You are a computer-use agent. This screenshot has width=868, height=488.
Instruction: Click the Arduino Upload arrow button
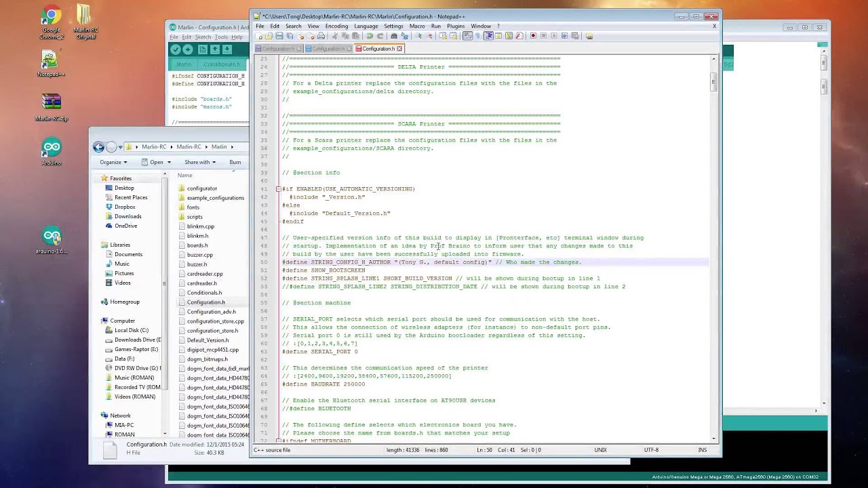(x=188, y=49)
